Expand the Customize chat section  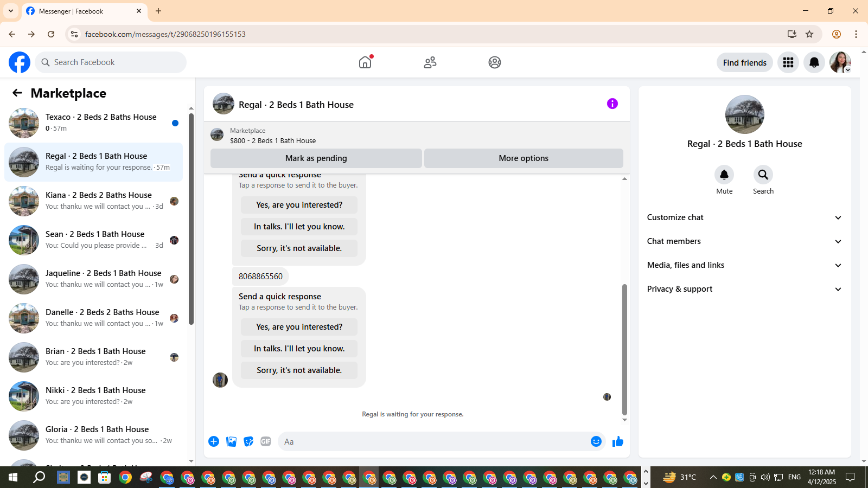(745, 217)
